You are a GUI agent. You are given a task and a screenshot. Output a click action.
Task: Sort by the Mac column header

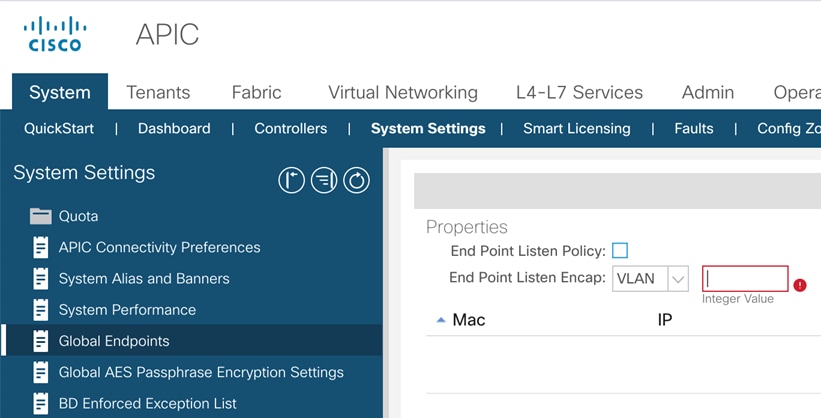[x=469, y=320]
